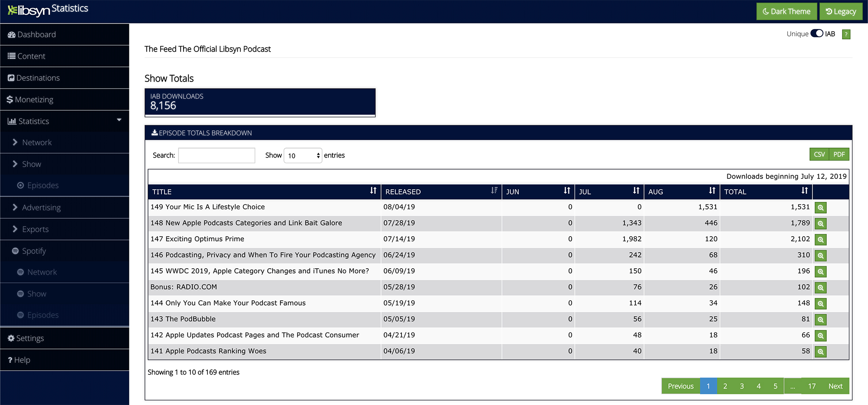Sort by AUG column sort icon
The height and width of the screenshot is (405, 868).
click(x=712, y=191)
